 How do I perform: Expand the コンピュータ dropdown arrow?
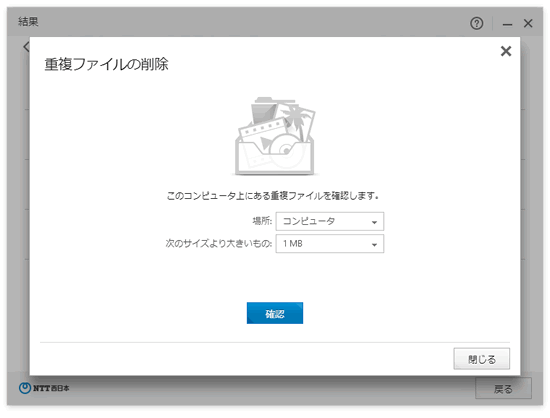pyautogui.click(x=374, y=222)
